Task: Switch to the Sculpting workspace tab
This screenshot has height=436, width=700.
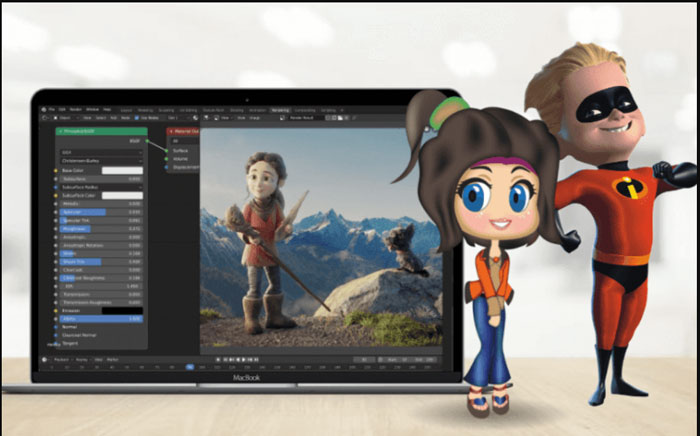Action: [166, 110]
